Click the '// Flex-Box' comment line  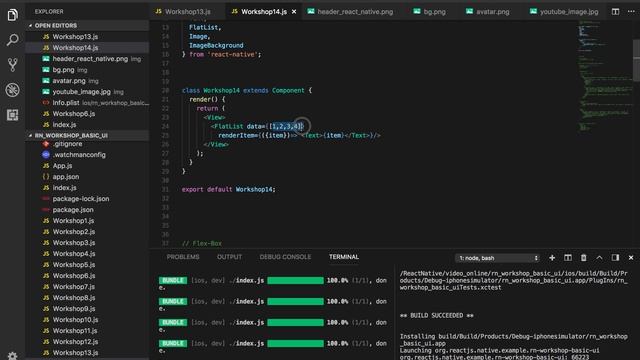pos(202,244)
